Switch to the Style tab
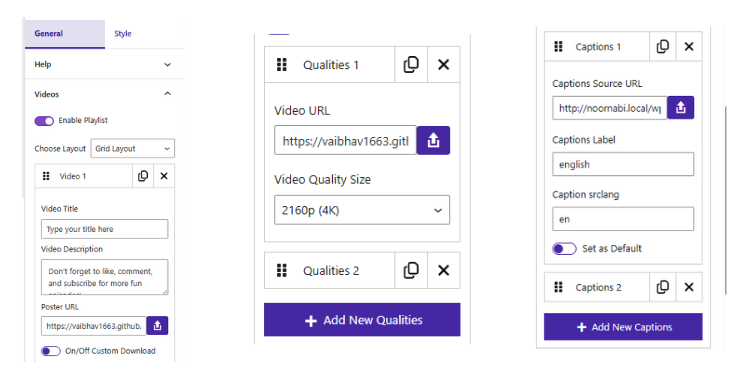The width and height of the screenshot is (736, 377). point(123,34)
